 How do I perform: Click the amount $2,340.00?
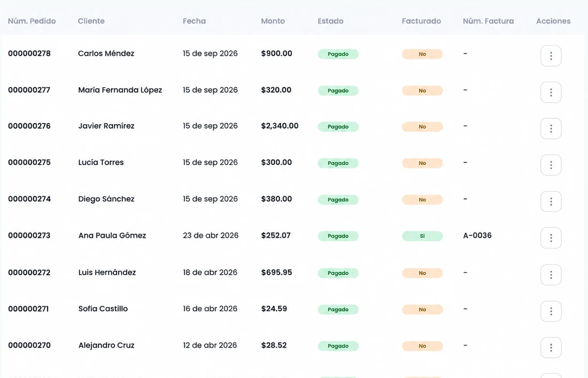point(280,126)
